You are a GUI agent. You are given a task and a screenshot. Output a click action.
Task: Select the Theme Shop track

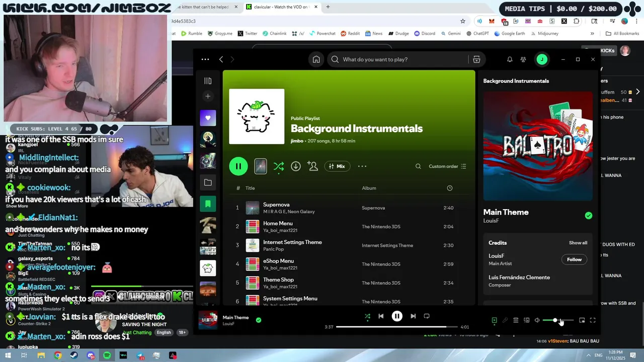pyautogui.click(x=278, y=280)
